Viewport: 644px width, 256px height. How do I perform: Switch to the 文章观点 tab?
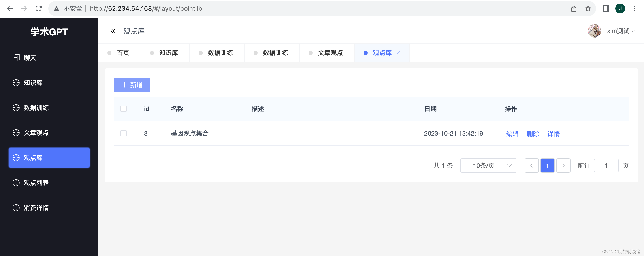[x=330, y=53]
